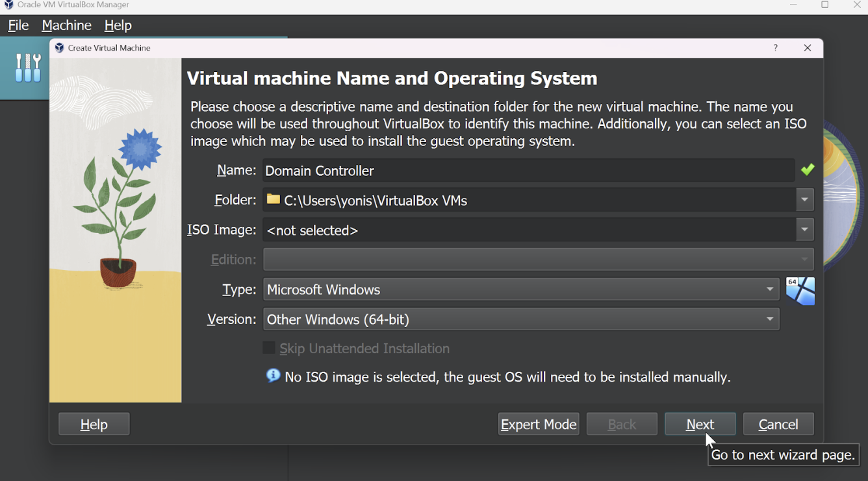Click VirtualBox cube icon in dialog title
The width and height of the screenshot is (868, 481).
[x=60, y=48]
